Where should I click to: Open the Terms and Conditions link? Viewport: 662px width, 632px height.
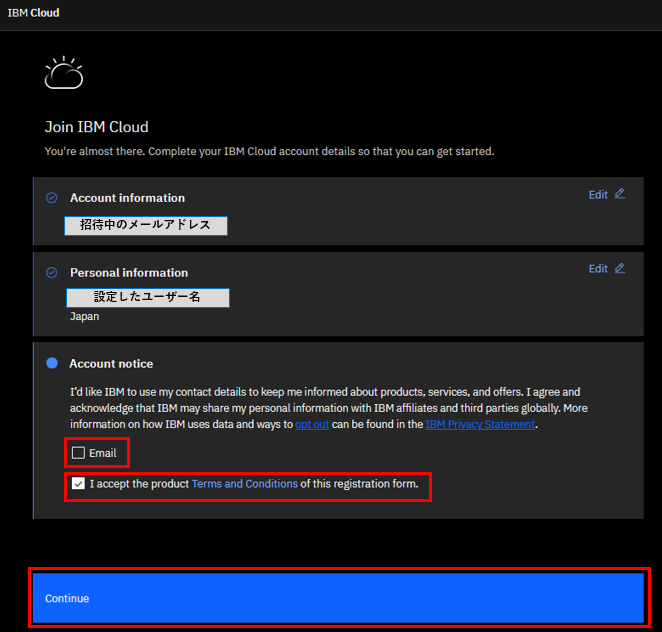pos(245,483)
